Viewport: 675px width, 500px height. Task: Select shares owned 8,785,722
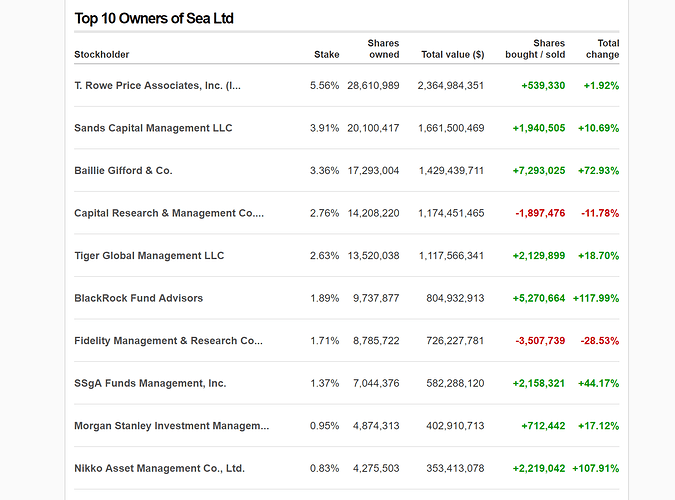tap(376, 341)
